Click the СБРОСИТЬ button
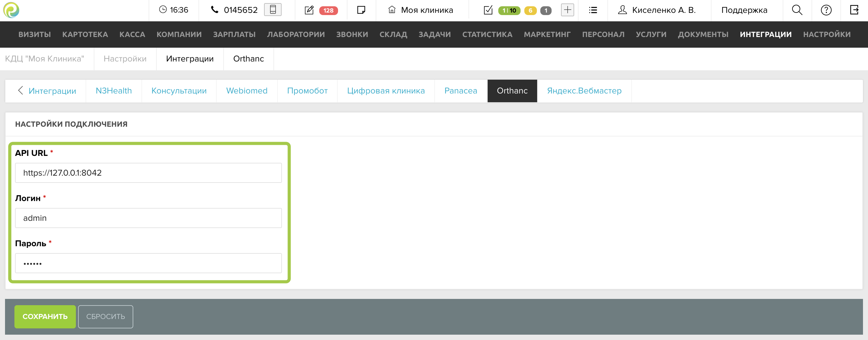The image size is (868, 340). click(x=105, y=316)
